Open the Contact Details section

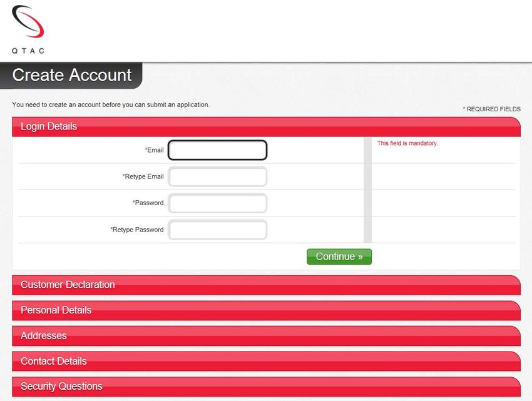[267, 362]
